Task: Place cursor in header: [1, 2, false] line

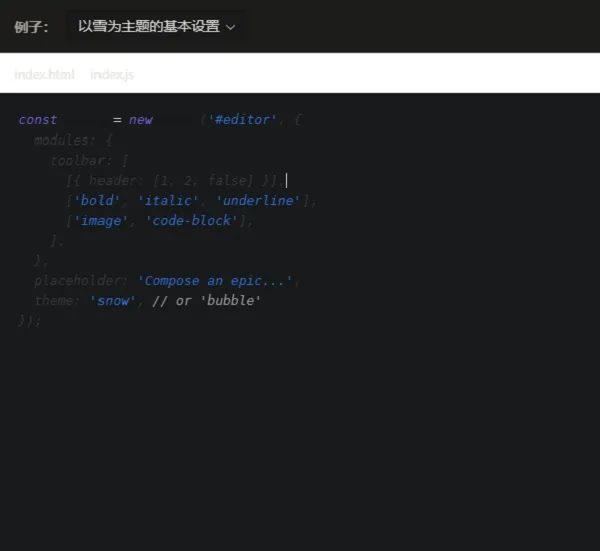Action: point(176,181)
